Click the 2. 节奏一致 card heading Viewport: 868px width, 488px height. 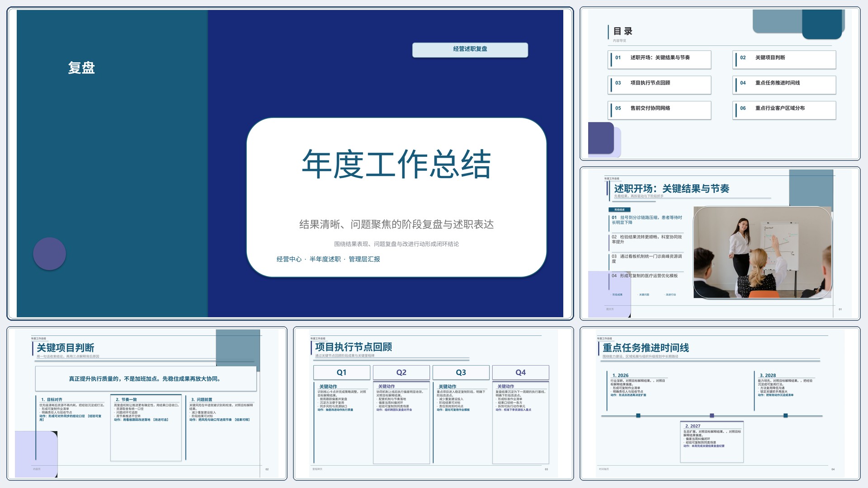click(126, 399)
